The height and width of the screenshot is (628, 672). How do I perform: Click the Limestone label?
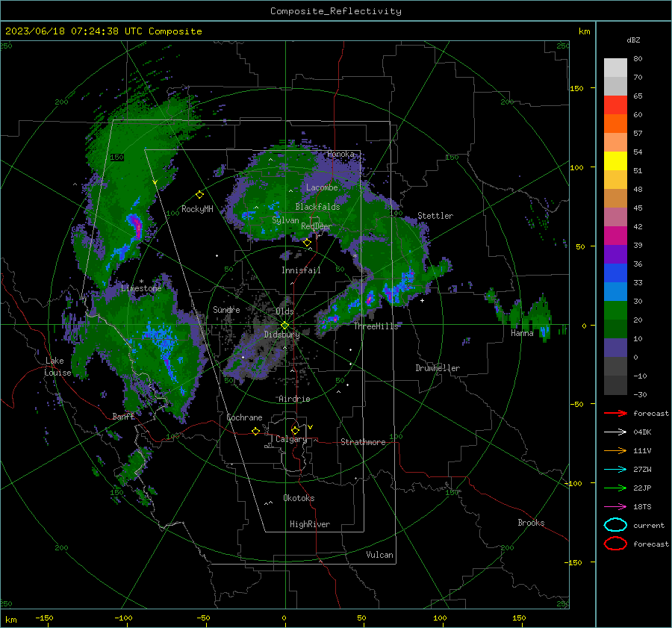coord(141,288)
